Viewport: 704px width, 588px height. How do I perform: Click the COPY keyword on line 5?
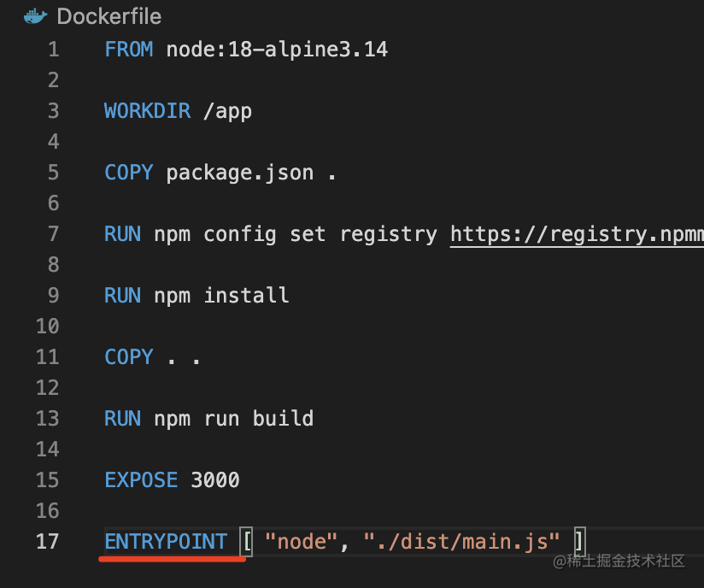coord(128,172)
